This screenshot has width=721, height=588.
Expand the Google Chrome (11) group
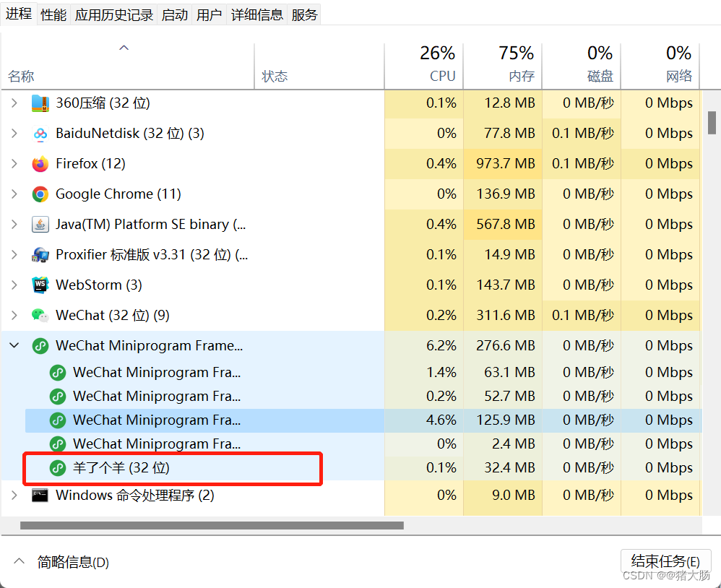14,194
